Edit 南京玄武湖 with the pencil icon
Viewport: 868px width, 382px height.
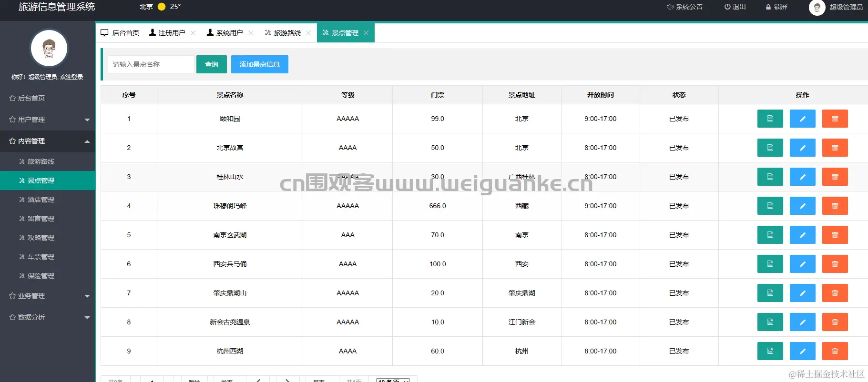point(802,235)
